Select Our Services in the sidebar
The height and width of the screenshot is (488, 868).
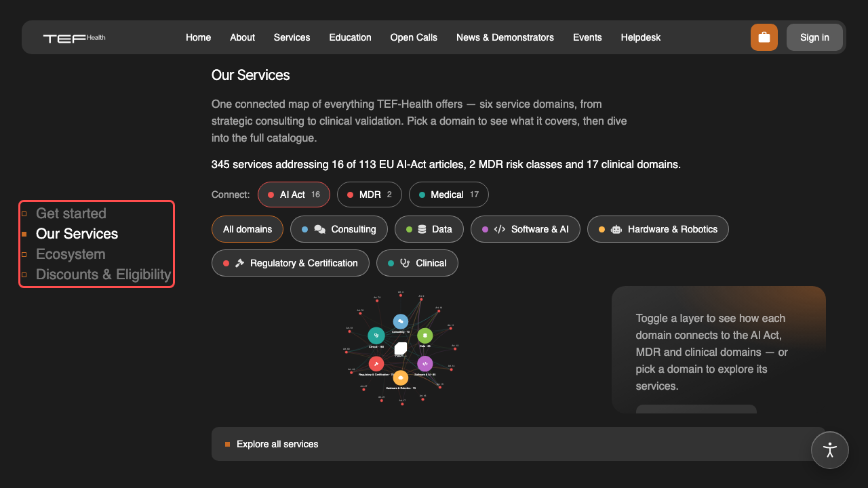77,234
